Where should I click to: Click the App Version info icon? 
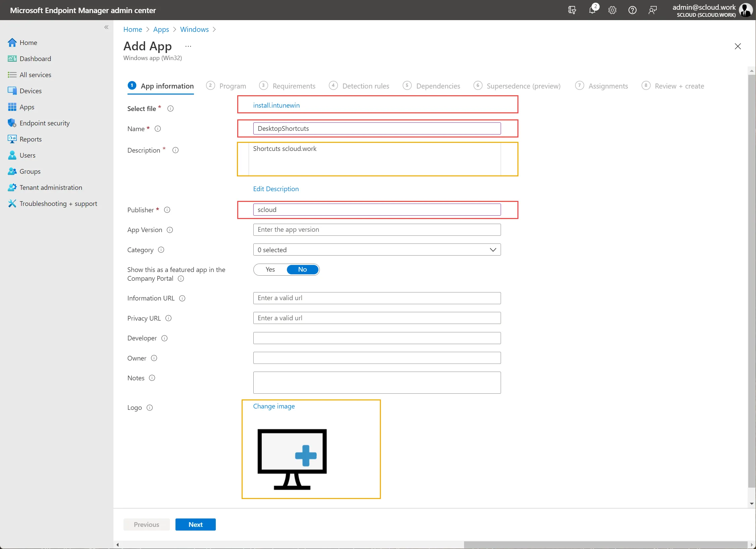pyautogui.click(x=170, y=230)
